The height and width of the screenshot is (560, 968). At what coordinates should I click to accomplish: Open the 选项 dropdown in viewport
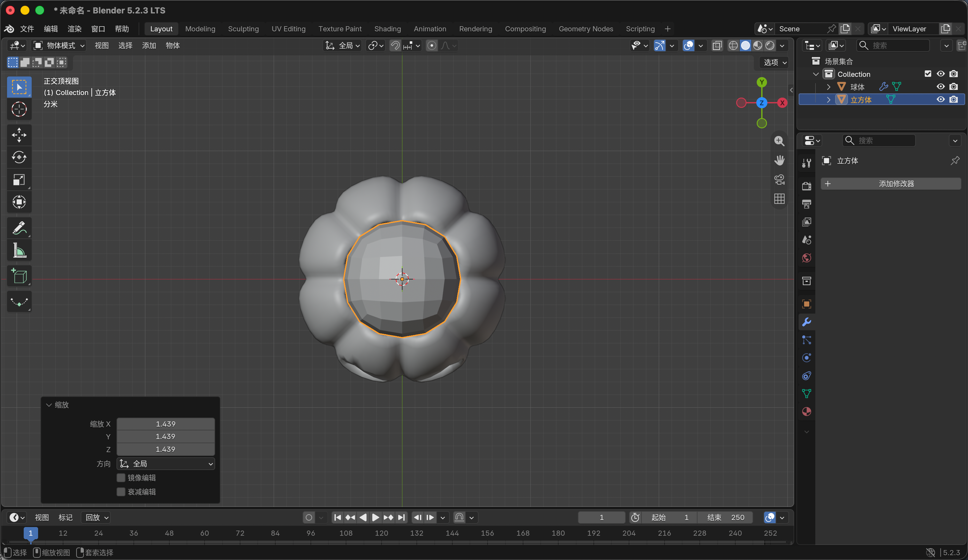coord(774,62)
